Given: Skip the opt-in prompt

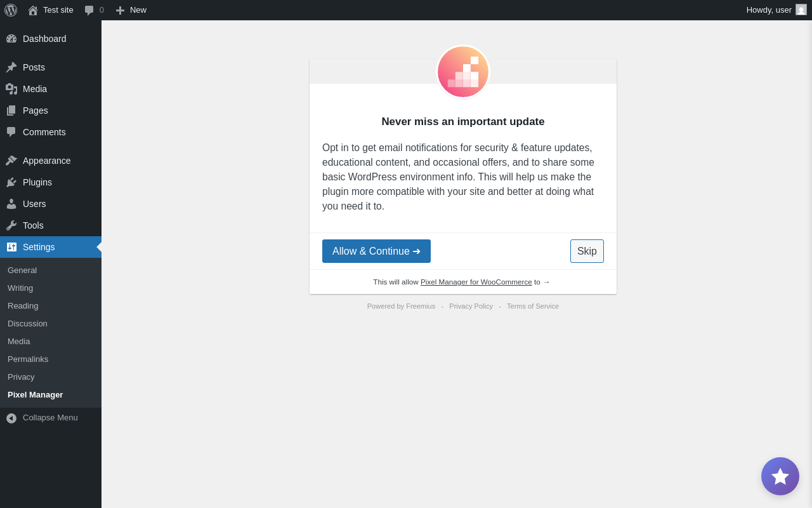Looking at the screenshot, I should click(587, 251).
